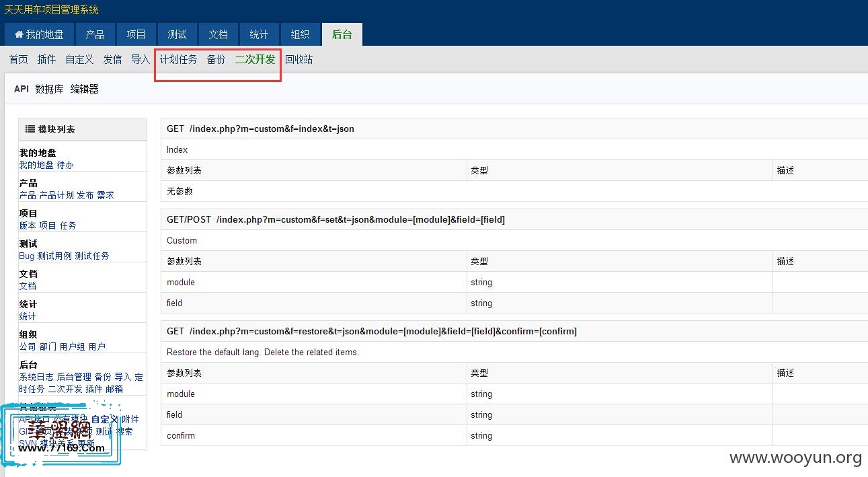868x477 pixels.
Task: Switch to the 测试 main tab
Action: pos(177,35)
